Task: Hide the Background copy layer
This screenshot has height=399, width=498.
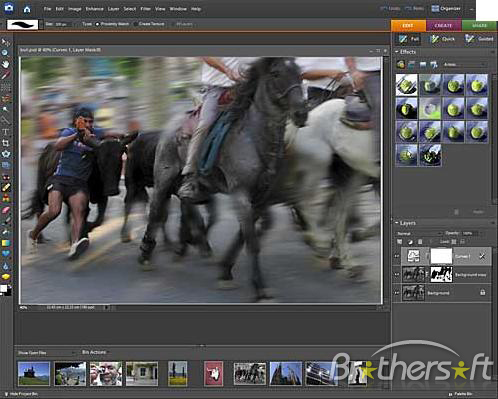Action: tap(397, 275)
